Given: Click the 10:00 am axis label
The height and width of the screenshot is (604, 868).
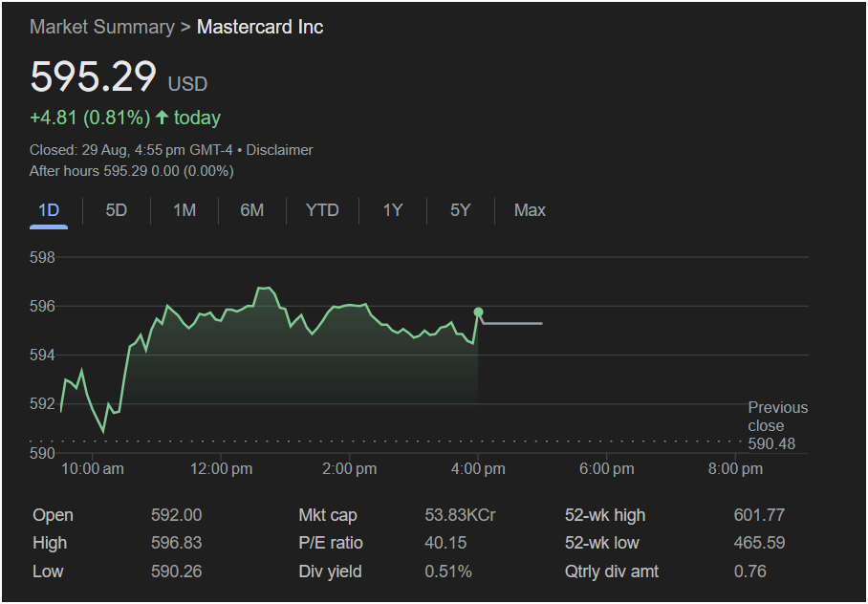Looking at the screenshot, I should click(93, 469).
